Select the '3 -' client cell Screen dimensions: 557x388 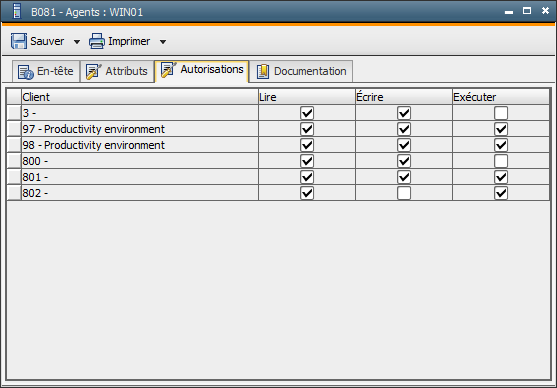(140, 113)
